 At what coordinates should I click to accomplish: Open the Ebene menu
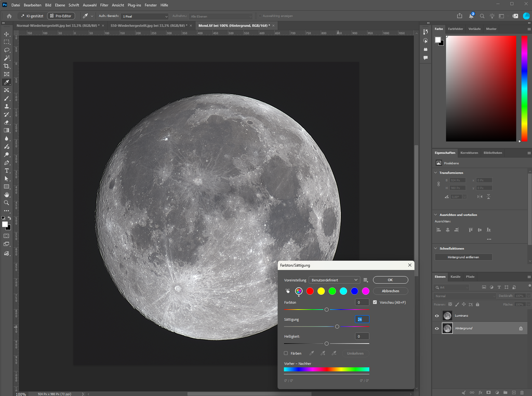[x=60, y=5]
